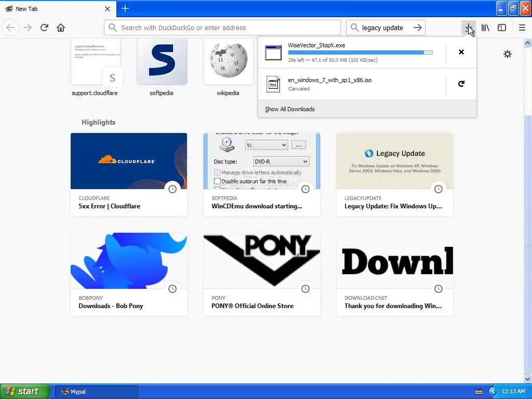Screen dimensions: 532x399
Task: Click the magnifier icon in search box
Action: click(354, 28)
